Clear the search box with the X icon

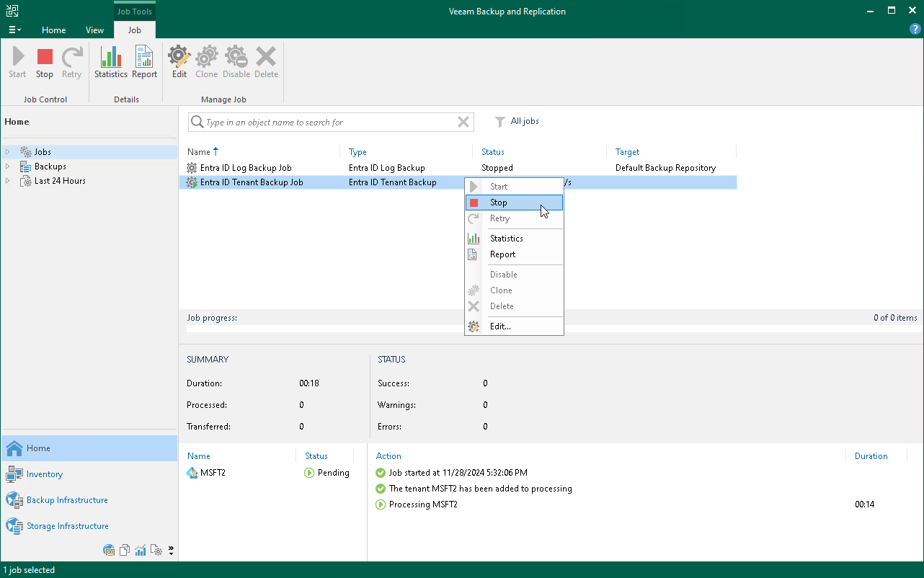463,123
